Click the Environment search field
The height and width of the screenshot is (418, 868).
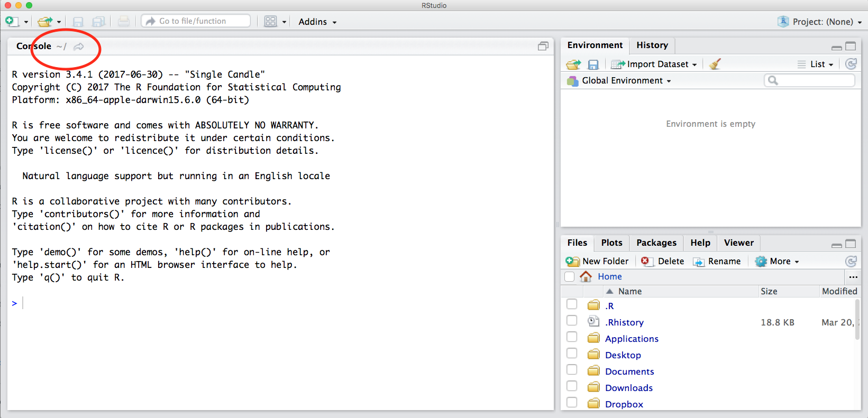click(x=809, y=80)
